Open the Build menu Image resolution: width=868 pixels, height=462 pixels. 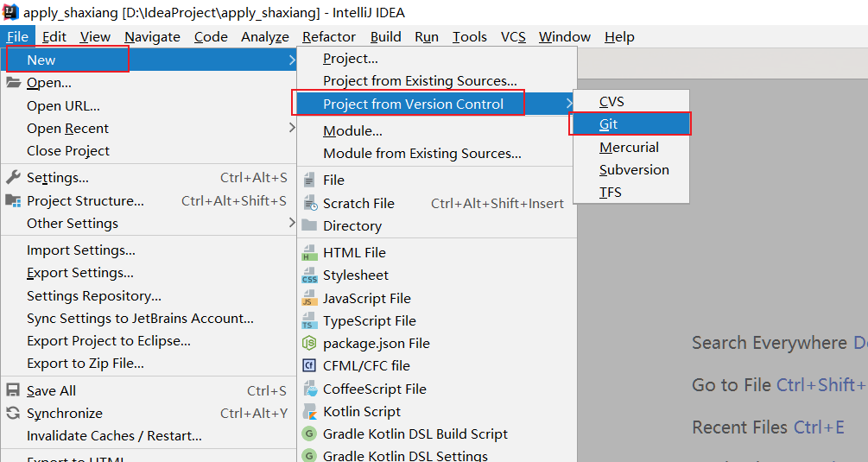click(386, 36)
